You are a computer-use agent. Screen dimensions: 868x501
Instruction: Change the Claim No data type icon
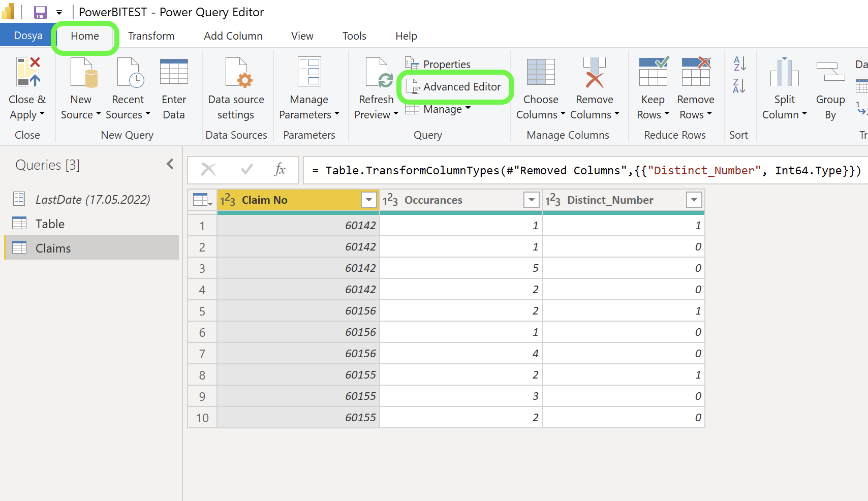coord(228,200)
